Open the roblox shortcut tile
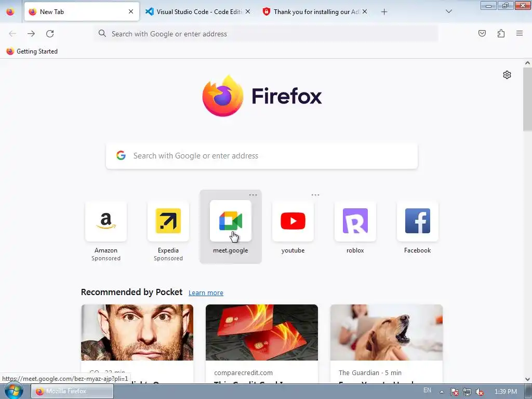This screenshot has width=532, height=399. [x=355, y=227]
